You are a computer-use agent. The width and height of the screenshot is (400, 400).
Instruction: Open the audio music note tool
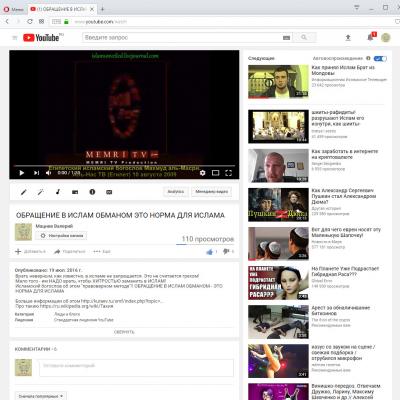pyautogui.click(x=58, y=192)
